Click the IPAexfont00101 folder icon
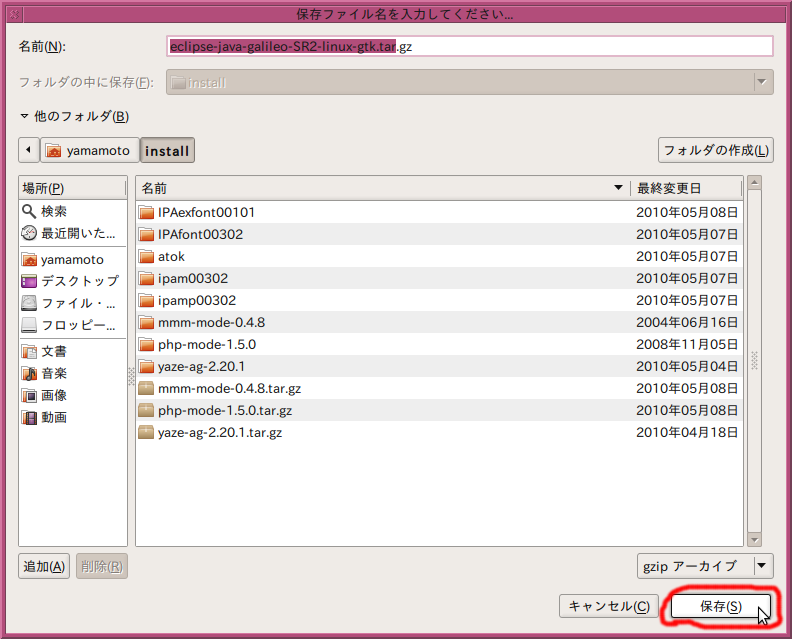This screenshot has width=792, height=639. coord(146,212)
